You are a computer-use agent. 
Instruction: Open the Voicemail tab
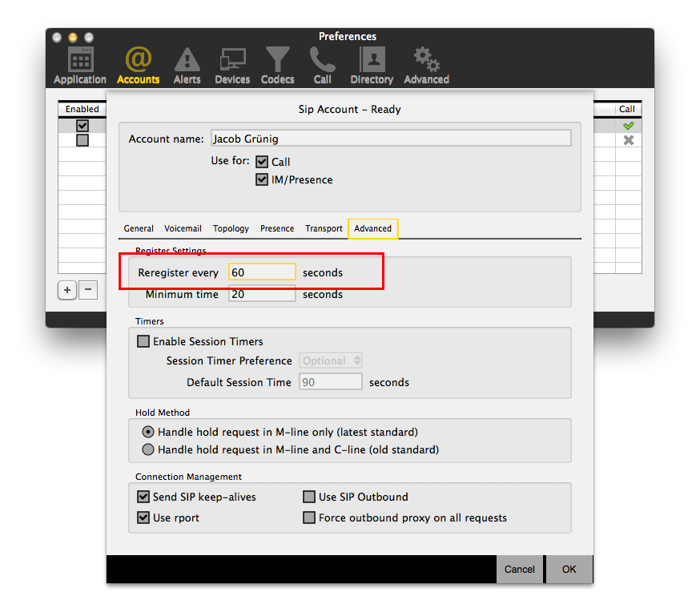click(183, 228)
